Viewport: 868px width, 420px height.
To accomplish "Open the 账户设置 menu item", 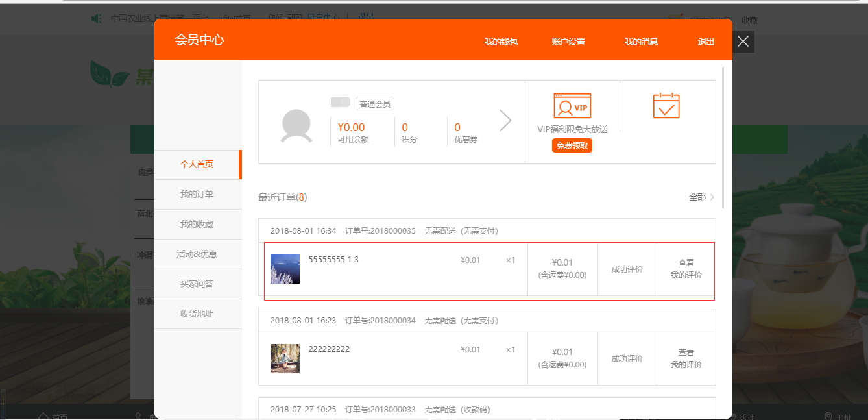I will tap(568, 42).
